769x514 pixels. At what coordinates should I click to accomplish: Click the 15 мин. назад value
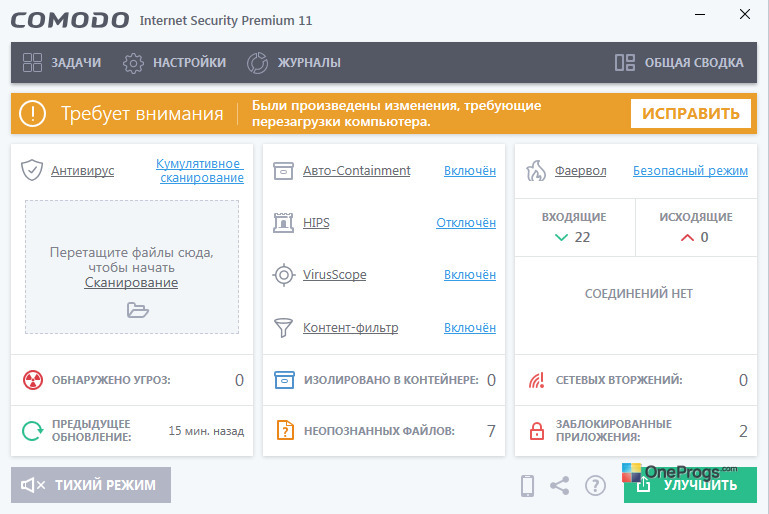[x=206, y=431]
